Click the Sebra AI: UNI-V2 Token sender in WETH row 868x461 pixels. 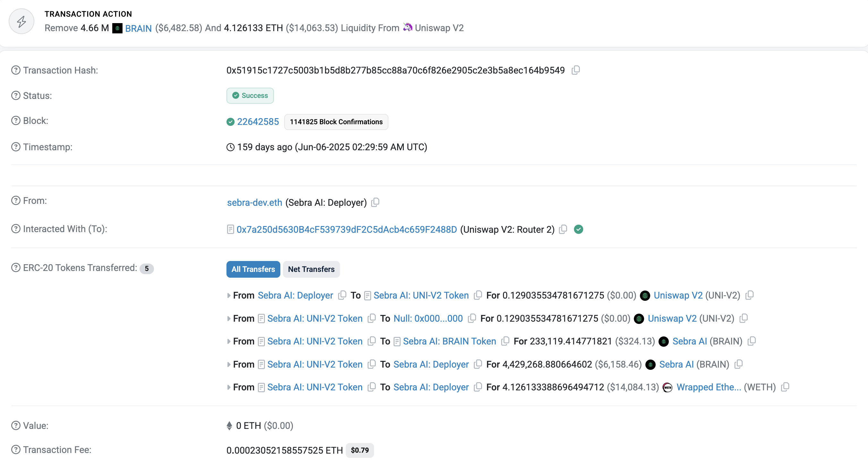point(315,387)
